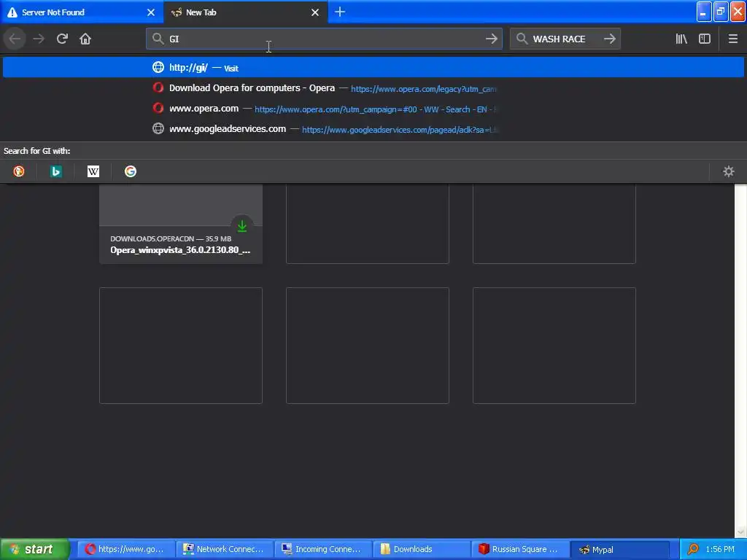Open the Windows Start menu
This screenshot has height=560, width=747.
tap(34, 549)
